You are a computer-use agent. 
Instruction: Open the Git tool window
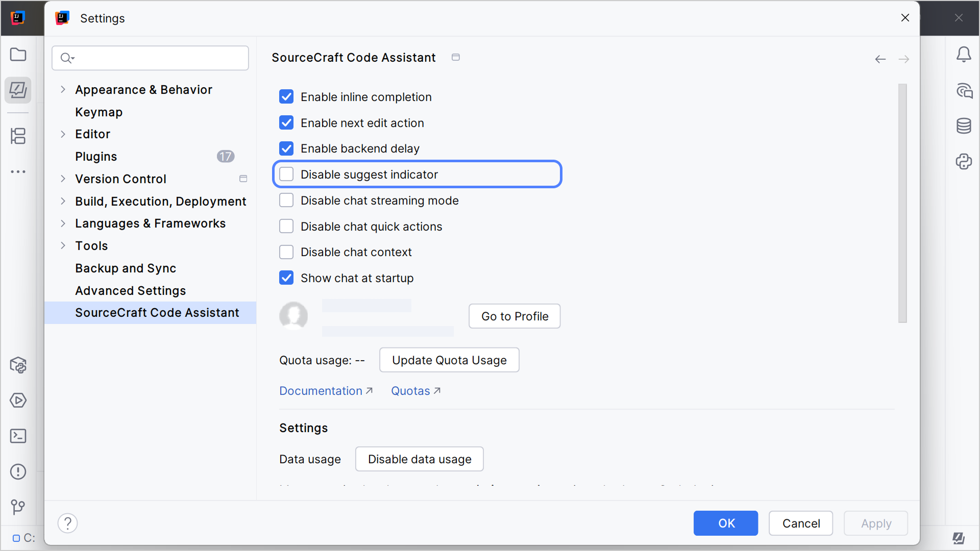[18, 507]
